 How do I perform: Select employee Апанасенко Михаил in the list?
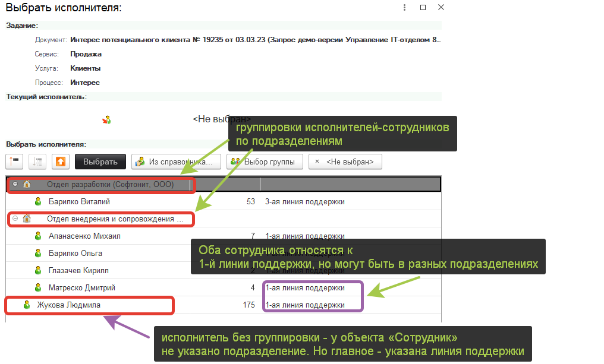(84, 236)
